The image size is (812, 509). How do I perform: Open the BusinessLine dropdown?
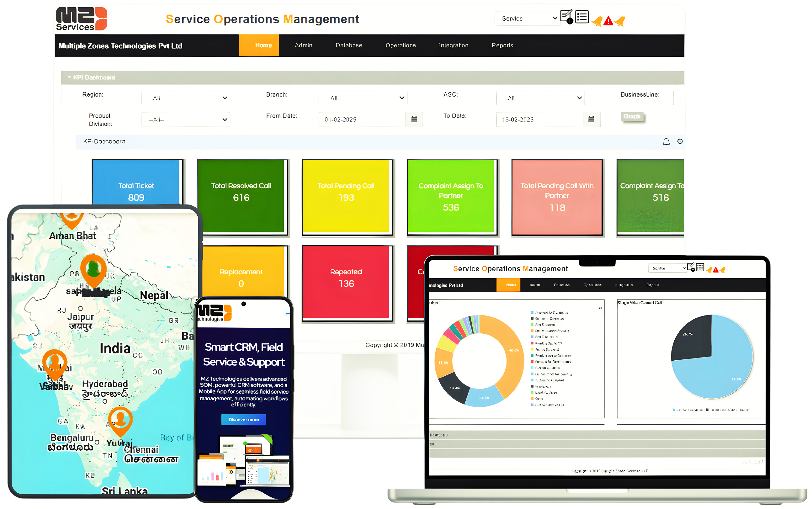coord(679,98)
